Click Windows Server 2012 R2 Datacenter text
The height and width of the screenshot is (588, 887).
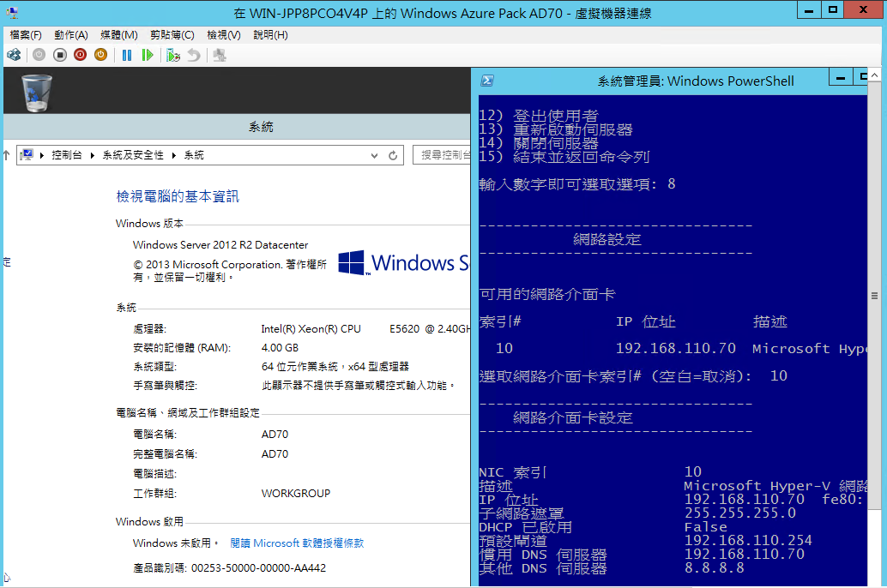click(x=220, y=245)
